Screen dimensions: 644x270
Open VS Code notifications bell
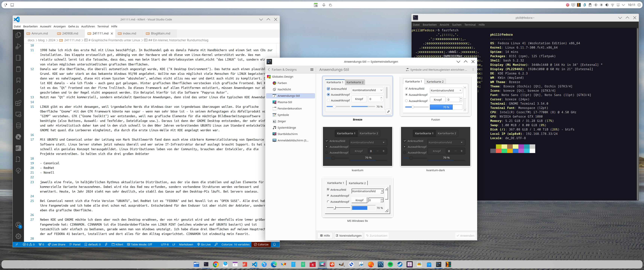tap(274, 244)
